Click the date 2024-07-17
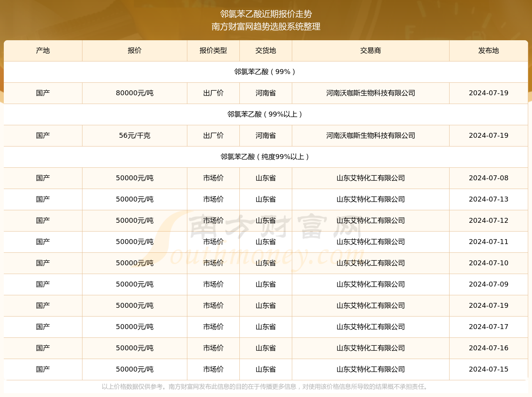532x397 pixels. click(x=489, y=327)
